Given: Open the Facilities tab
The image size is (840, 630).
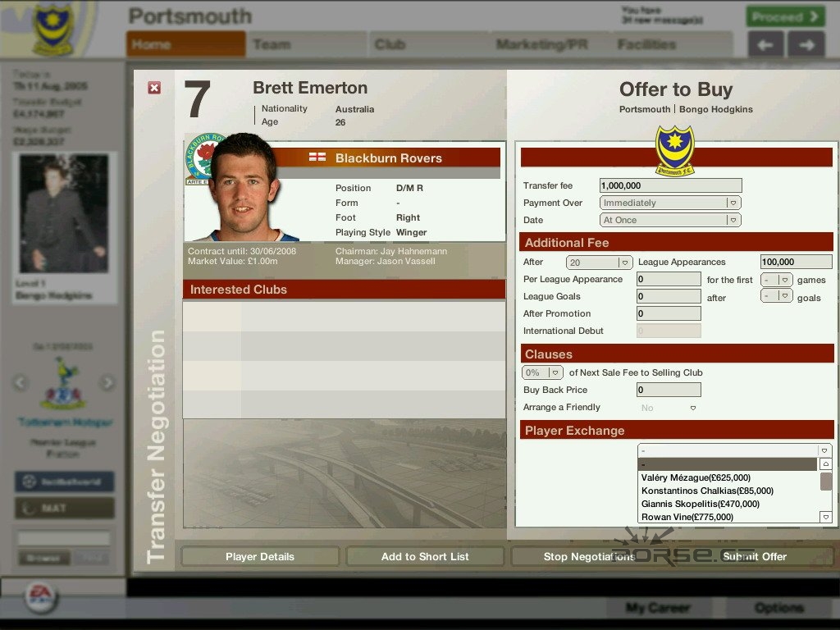Looking at the screenshot, I should (646, 44).
